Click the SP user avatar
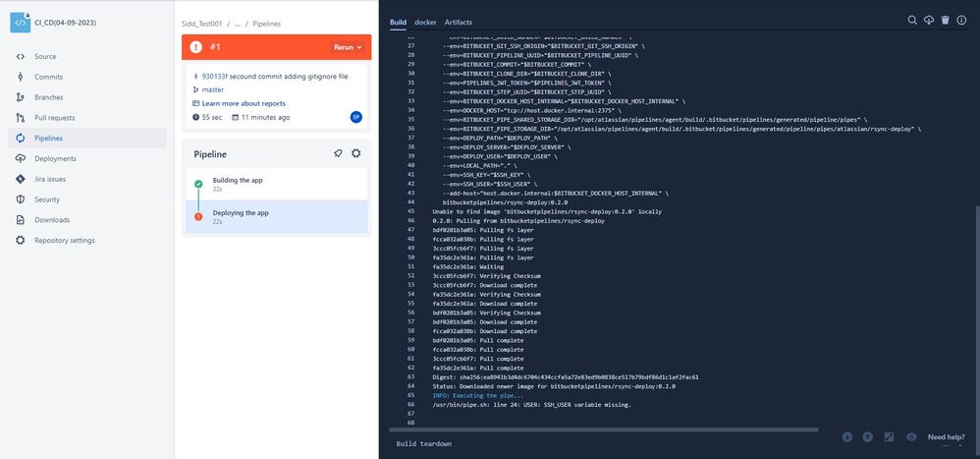The width and height of the screenshot is (980, 459). [x=355, y=117]
